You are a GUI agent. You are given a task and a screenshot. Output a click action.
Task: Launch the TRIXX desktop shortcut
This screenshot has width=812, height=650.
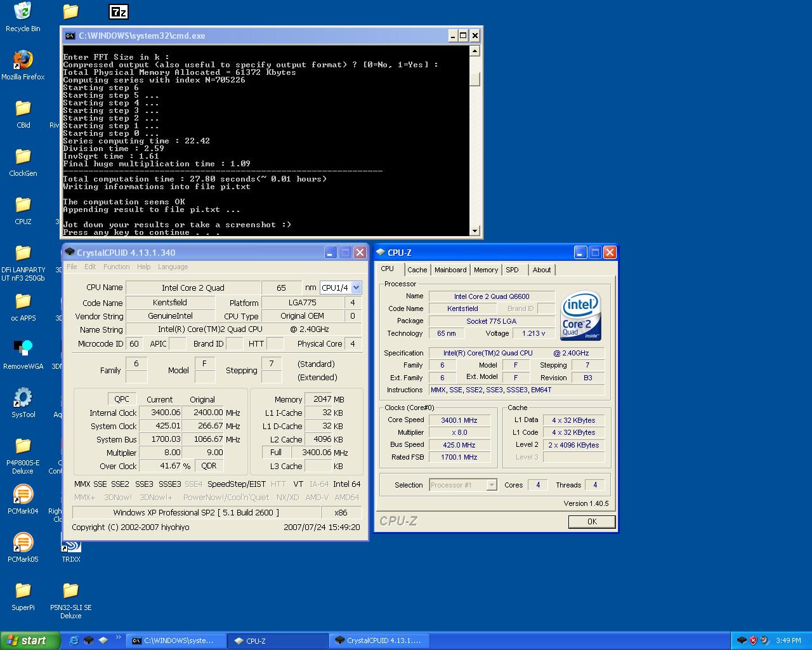71,548
